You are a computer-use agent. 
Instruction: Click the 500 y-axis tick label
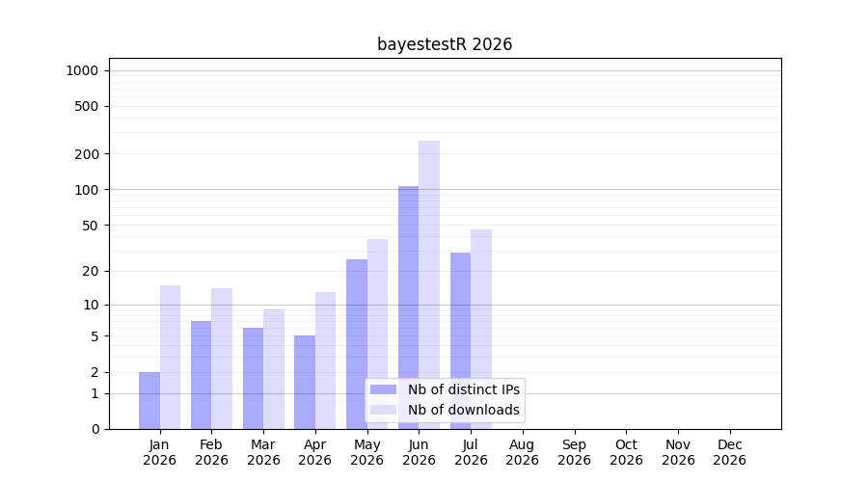pos(87,106)
